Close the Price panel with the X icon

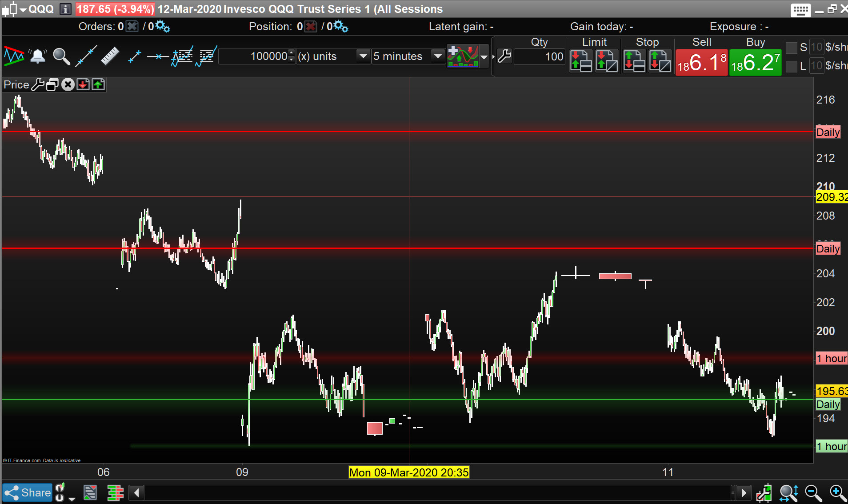point(68,84)
